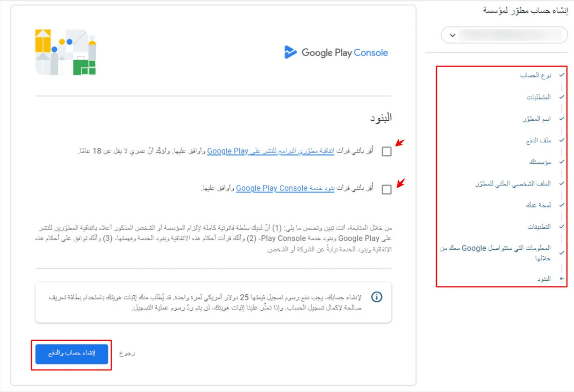Click the checkmark beside نوع الحساب step
Viewport: 574px width, 392px height.
[561, 75]
